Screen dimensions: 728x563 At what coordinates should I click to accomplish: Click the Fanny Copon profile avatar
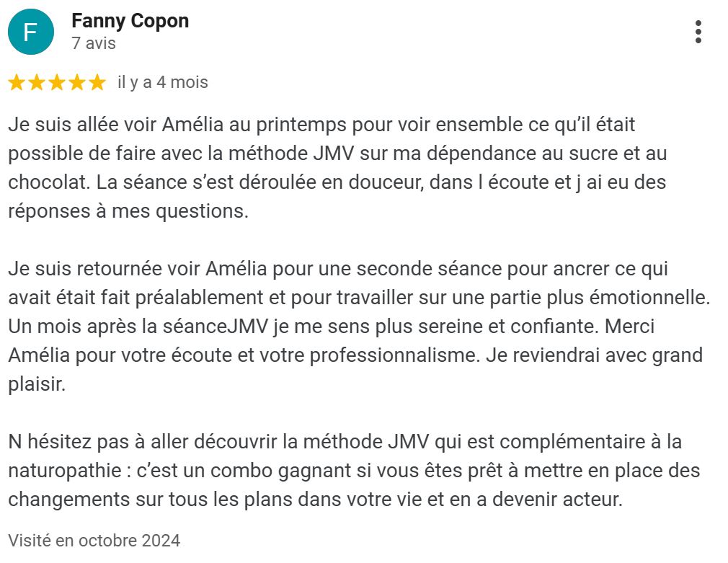(x=31, y=32)
